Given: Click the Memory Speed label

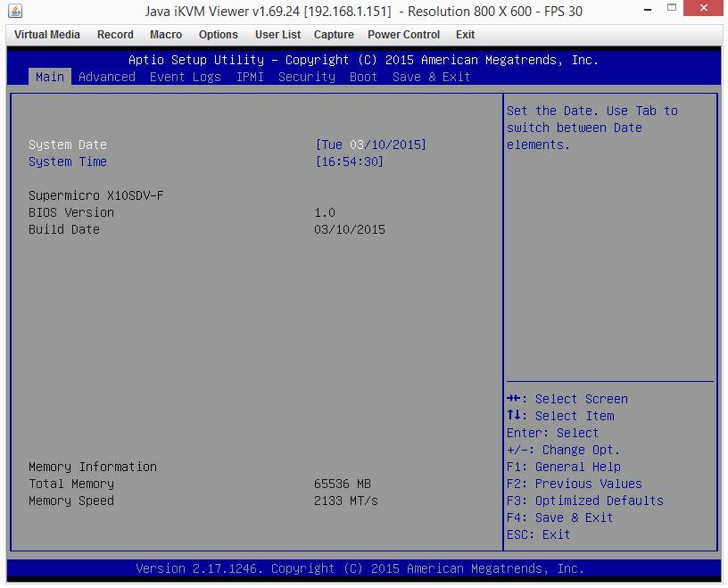Looking at the screenshot, I should click(71, 501).
